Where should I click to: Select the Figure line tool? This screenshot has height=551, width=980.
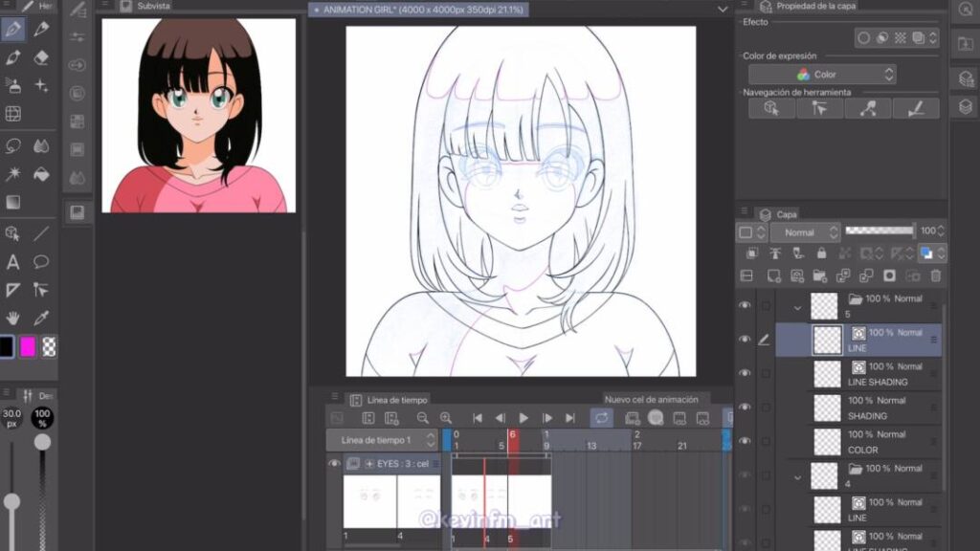pyautogui.click(x=41, y=233)
